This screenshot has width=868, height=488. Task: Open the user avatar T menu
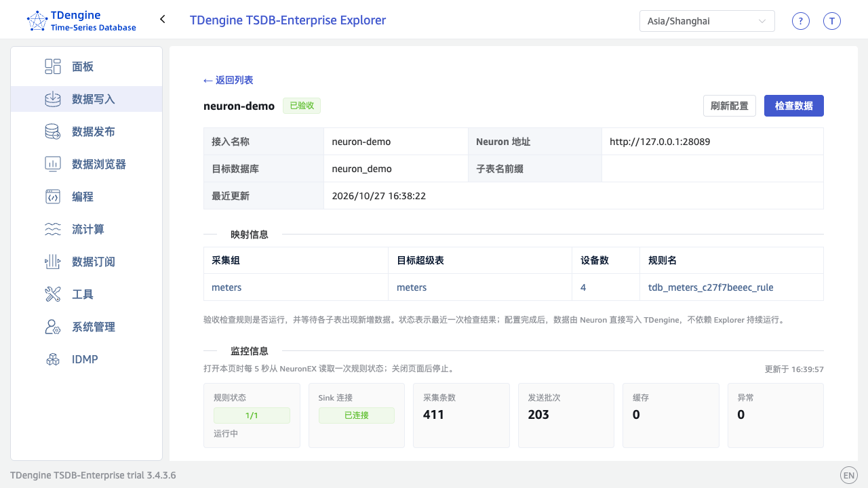coord(832,21)
